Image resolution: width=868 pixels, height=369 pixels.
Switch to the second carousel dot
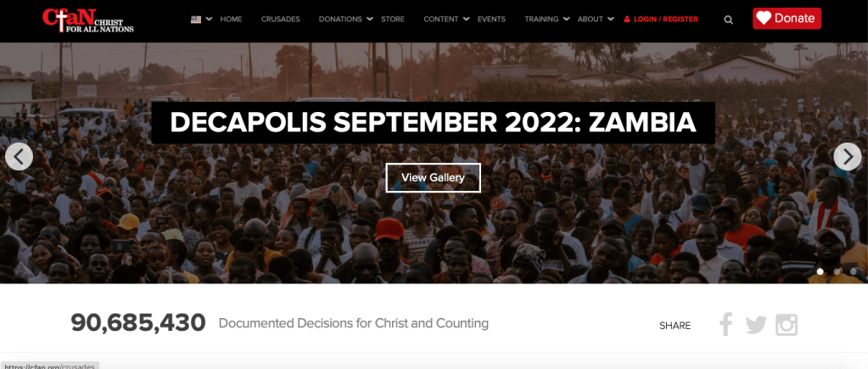(x=837, y=271)
